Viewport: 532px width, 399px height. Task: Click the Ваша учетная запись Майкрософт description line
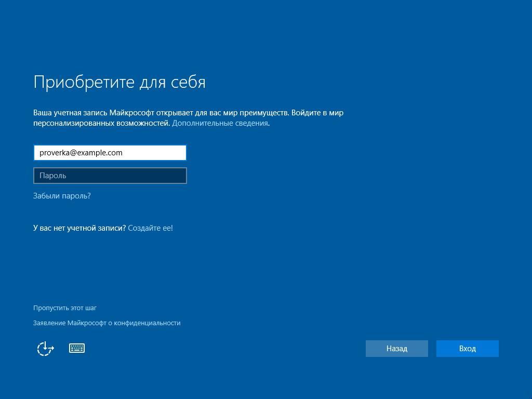pyautogui.click(x=188, y=112)
